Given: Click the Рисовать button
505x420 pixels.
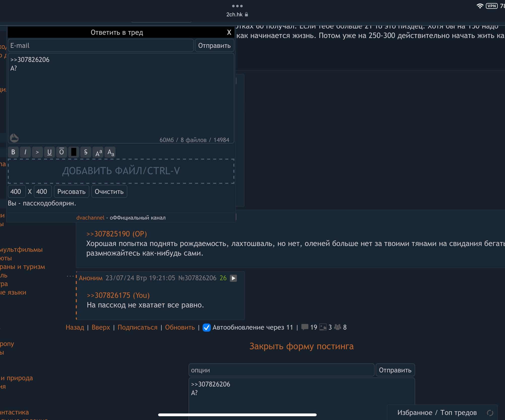Looking at the screenshot, I should (x=71, y=192).
